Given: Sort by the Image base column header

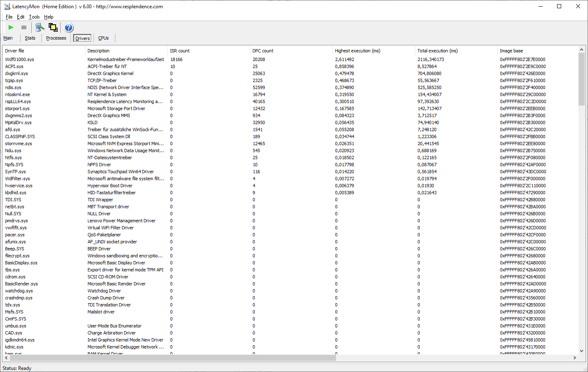Looking at the screenshot, I should (537, 51).
